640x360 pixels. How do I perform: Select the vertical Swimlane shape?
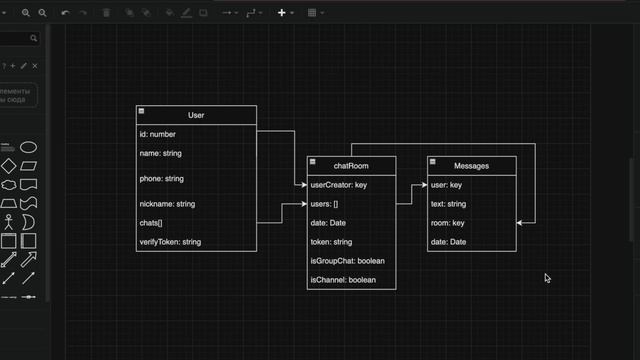tap(29, 241)
